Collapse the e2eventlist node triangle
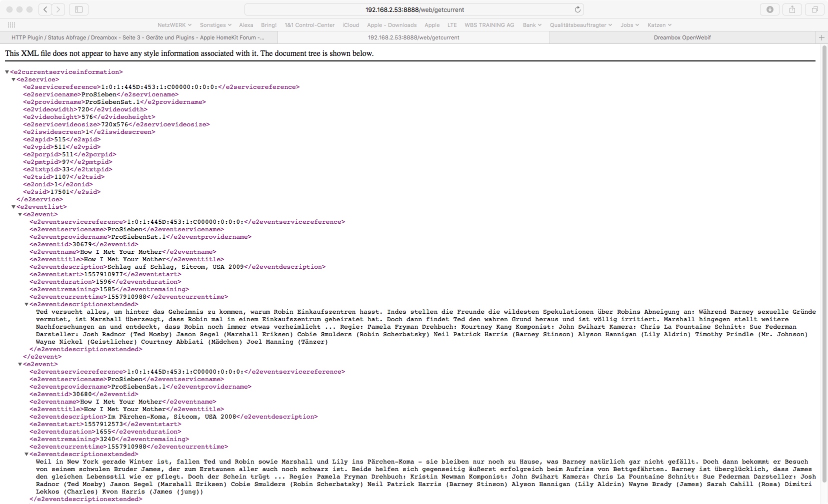Viewport: 828px width, 504px height. (13, 207)
